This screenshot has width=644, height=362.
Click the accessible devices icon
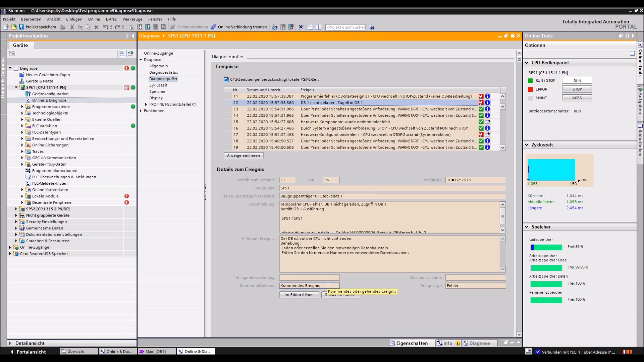coord(274,27)
